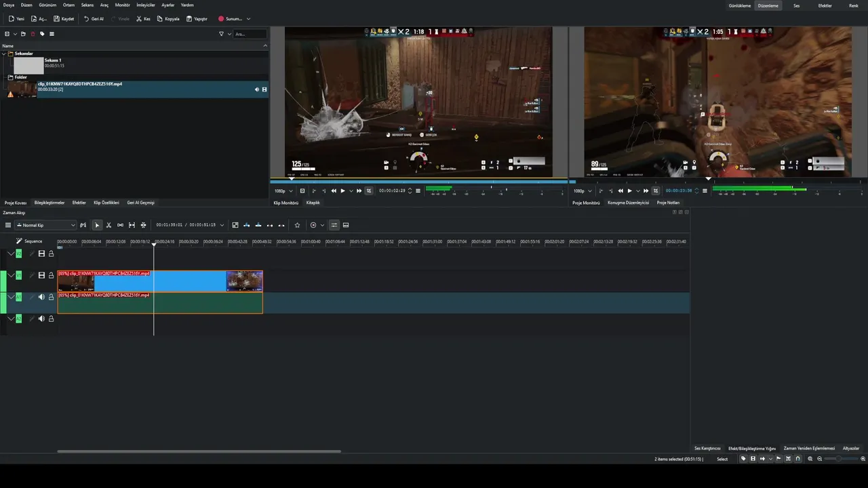Click the red delete icon in project bin
Viewport: 868px width, 488px height.
point(33,34)
